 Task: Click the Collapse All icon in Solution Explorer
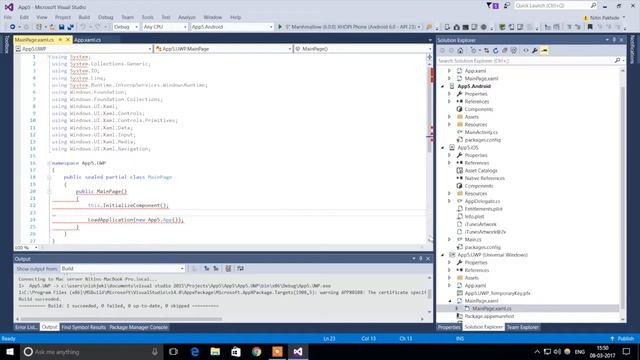click(x=504, y=51)
